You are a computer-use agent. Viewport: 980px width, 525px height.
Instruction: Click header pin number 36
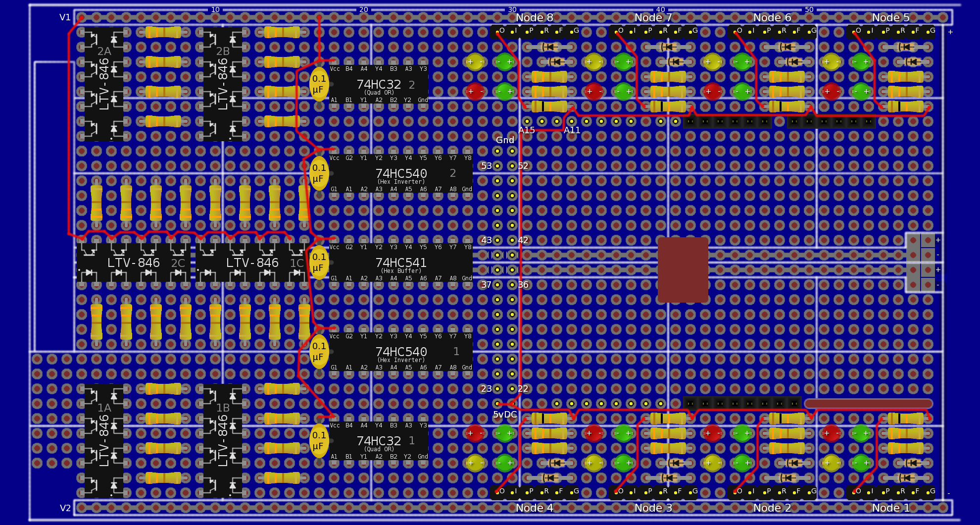coord(523,285)
